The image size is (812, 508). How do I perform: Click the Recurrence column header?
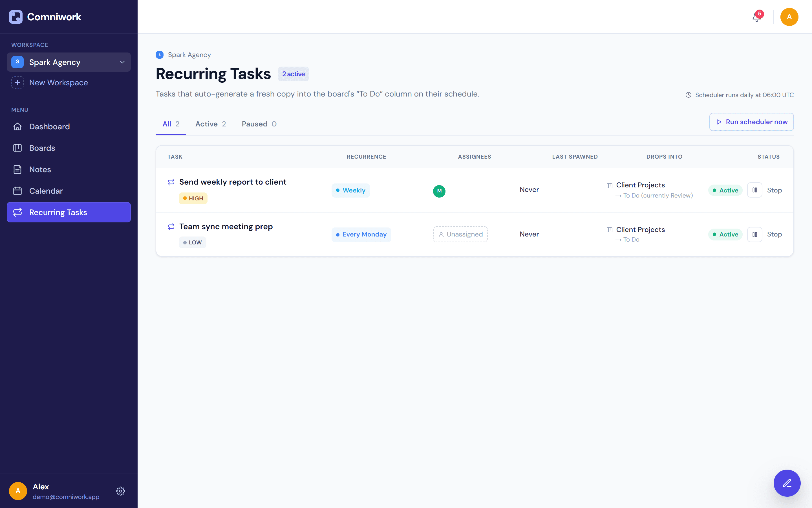pos(367,157)
